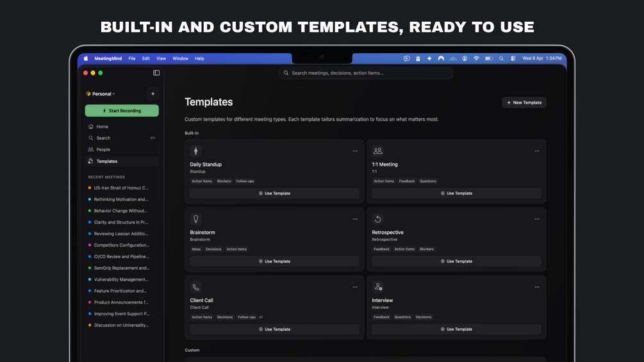Screen dimensions: 644x362
Task: Use Template for Interview
Action: pos(456,329)
